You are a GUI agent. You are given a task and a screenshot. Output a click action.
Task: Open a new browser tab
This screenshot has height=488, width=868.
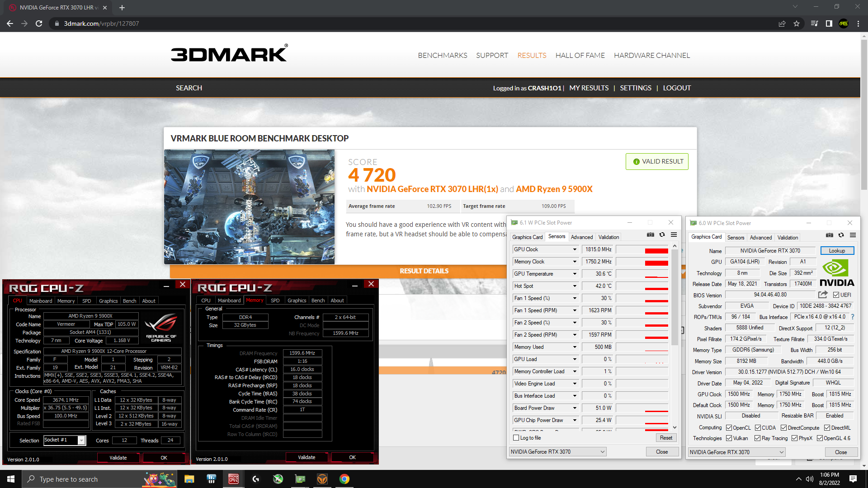tap(122, 8)
